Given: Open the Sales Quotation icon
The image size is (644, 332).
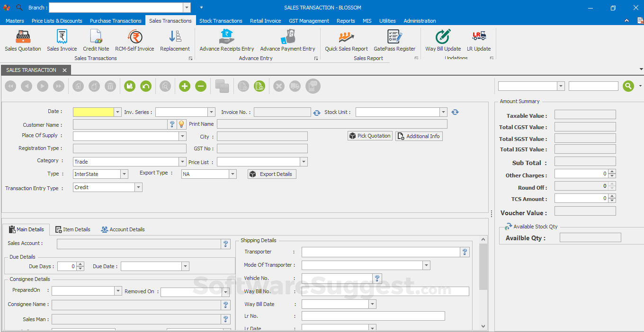Looking at the screenshot, I should (23, 40).
